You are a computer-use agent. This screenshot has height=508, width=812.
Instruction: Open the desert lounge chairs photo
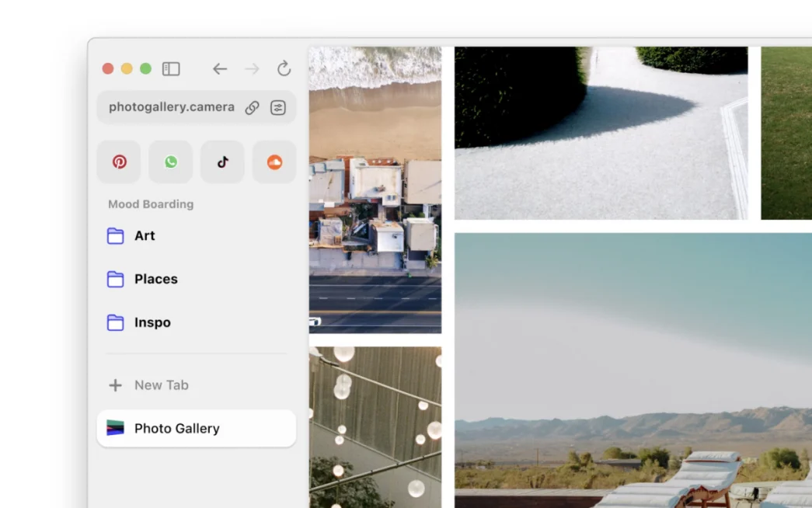coord(633,371)
